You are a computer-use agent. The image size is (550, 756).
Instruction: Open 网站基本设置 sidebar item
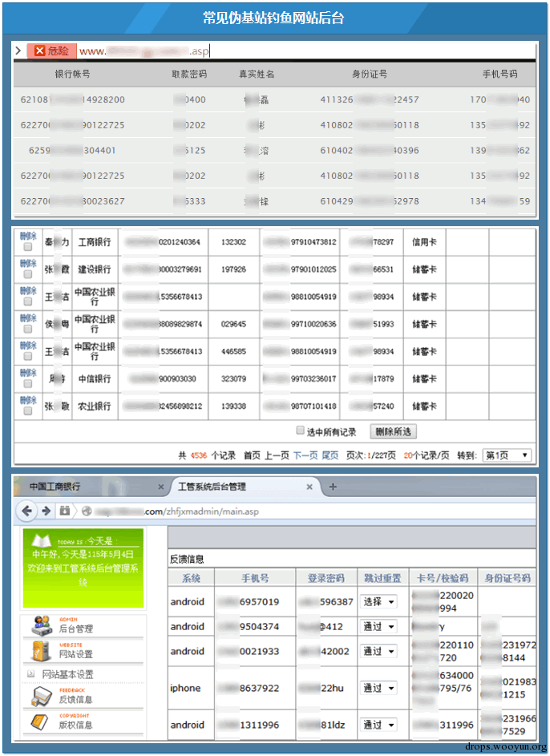(x=67, y=674)
